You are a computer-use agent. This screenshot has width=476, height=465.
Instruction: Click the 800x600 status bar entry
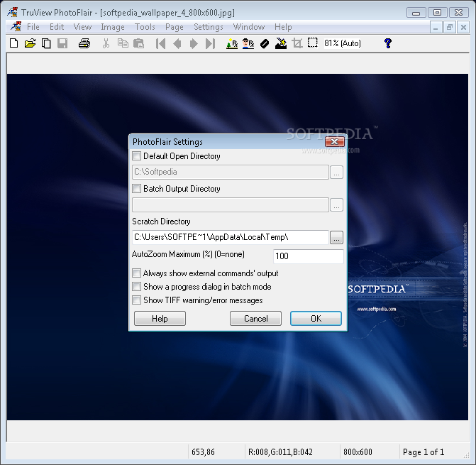pos(358,452)
